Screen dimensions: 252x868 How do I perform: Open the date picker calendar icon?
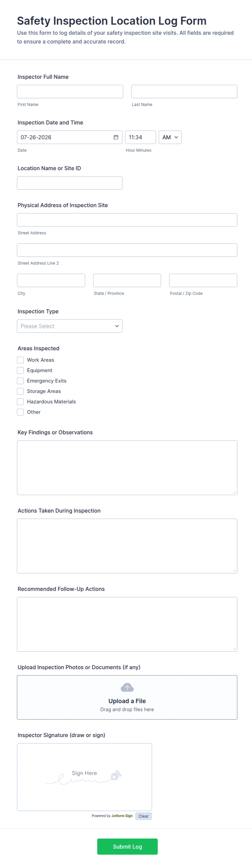pos(116,137)
